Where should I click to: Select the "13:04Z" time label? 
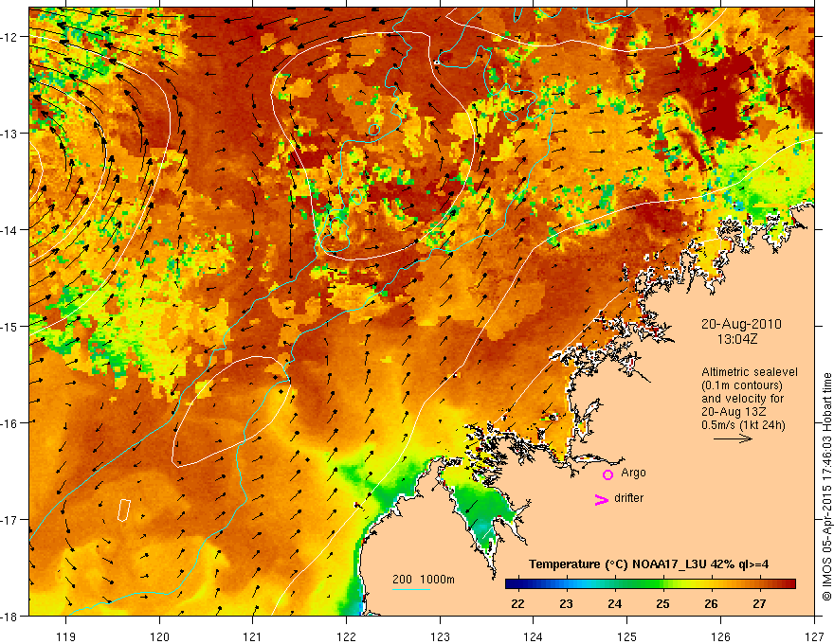[x=736, y=339]
